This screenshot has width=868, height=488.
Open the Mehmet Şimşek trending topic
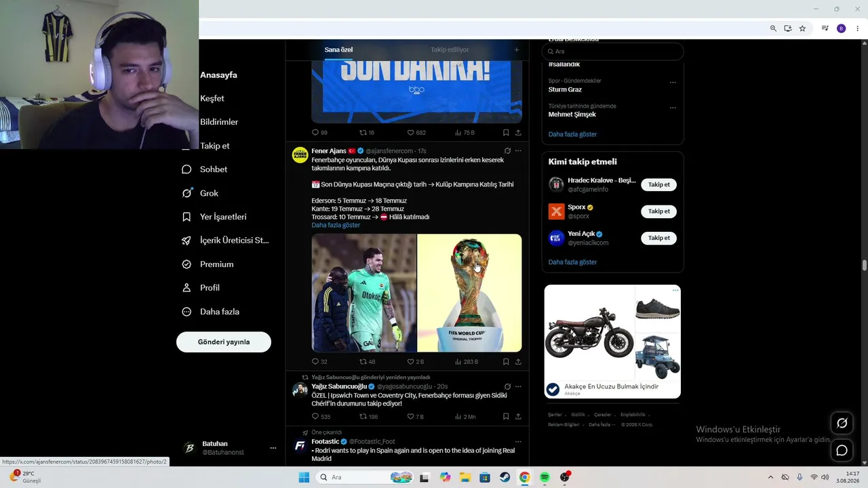tap(572, 115)
